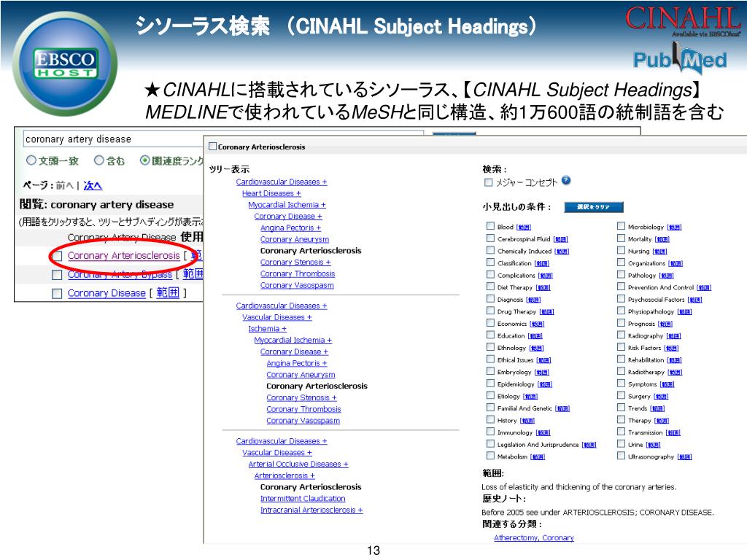
Task: Open Coronary Disease term in browse list
Action: coord(107,293)
